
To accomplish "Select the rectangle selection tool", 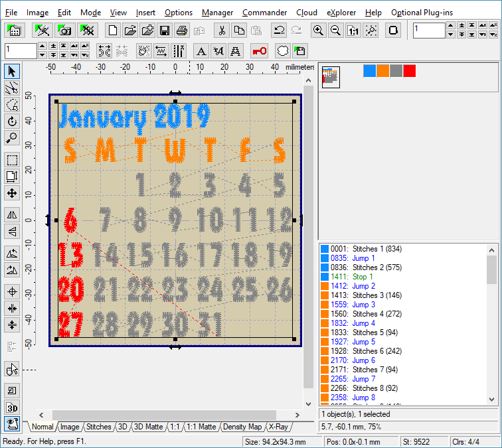I will 11,159.
